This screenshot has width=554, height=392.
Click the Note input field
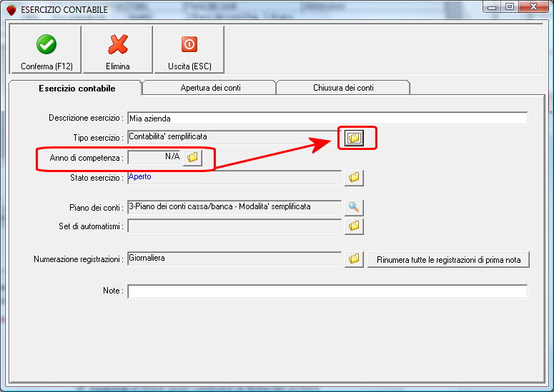(327, 291)
